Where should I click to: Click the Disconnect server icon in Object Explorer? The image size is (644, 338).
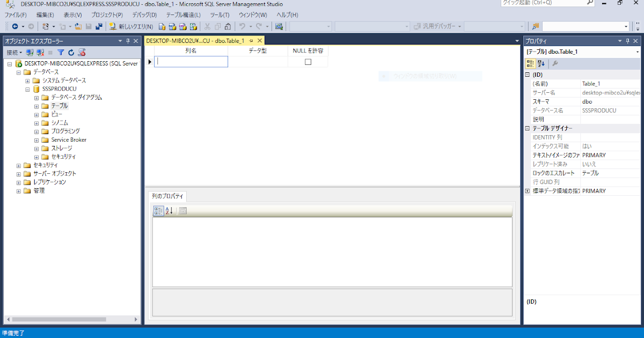pyautogui.click(x=40, y=53)
